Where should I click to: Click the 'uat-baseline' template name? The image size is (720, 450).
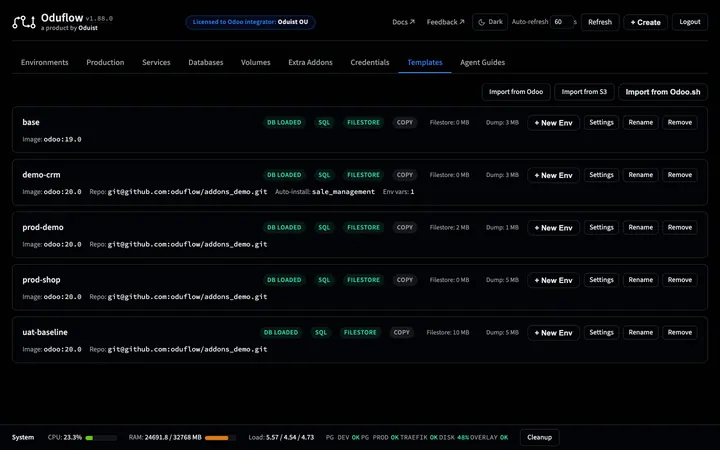pyautogui.click(x=45, y=332)
